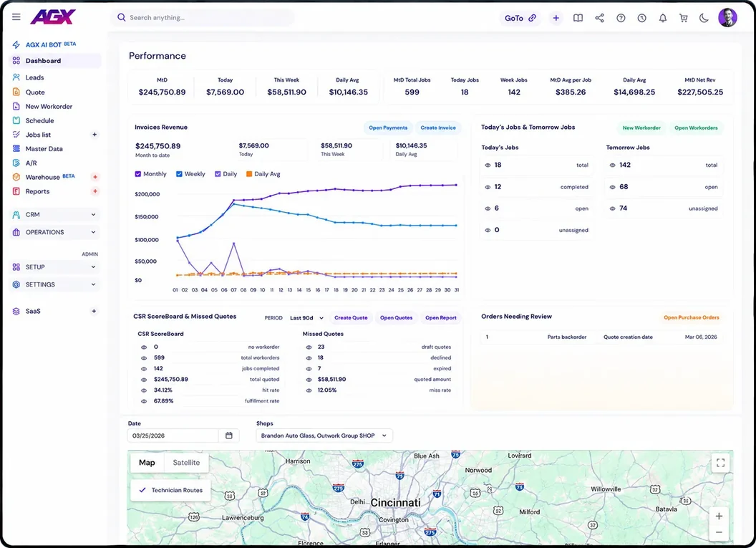Switch to the Map view tab
Image resolution: width=756 pixels, height=548 pixels.
point(147,463)
